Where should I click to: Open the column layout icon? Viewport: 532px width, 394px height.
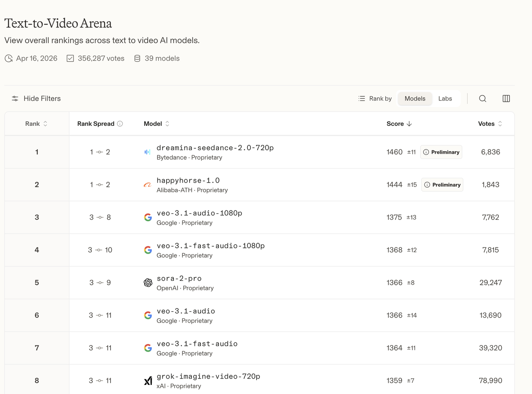coord(506,98)
